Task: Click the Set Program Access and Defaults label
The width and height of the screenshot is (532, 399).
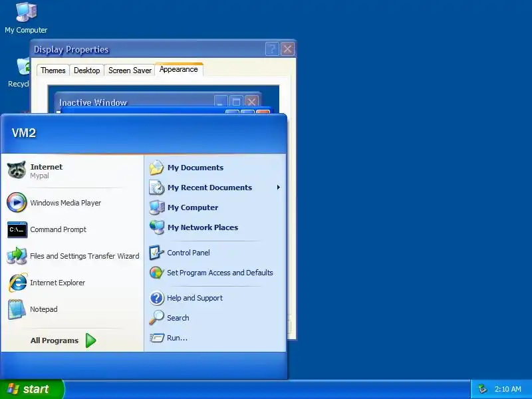Action: pos(220,273)
